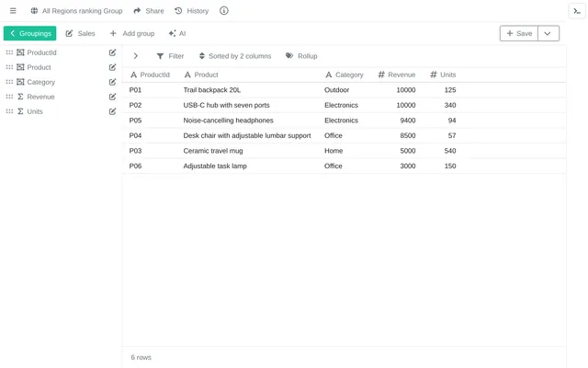
Task: Click the Units column header
Action: click(443, 75)
